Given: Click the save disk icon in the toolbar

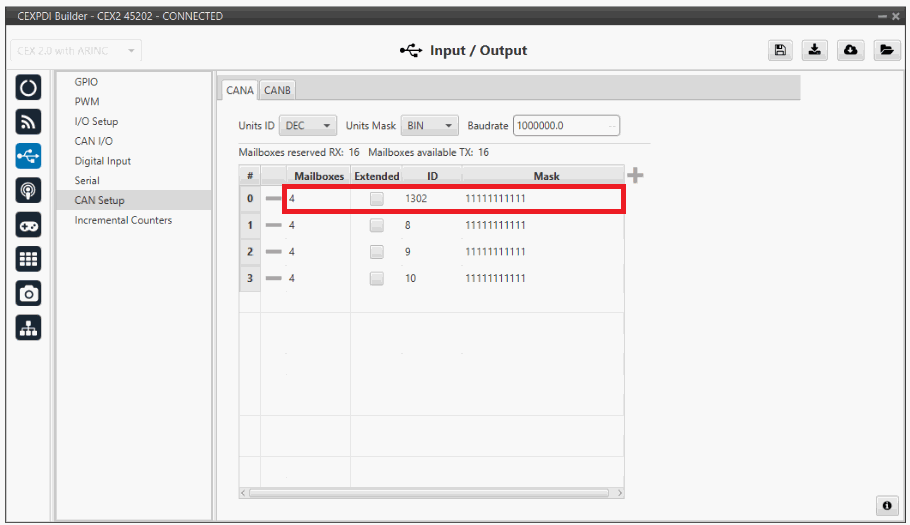Looking at the screenshot, I should [781, 51].
